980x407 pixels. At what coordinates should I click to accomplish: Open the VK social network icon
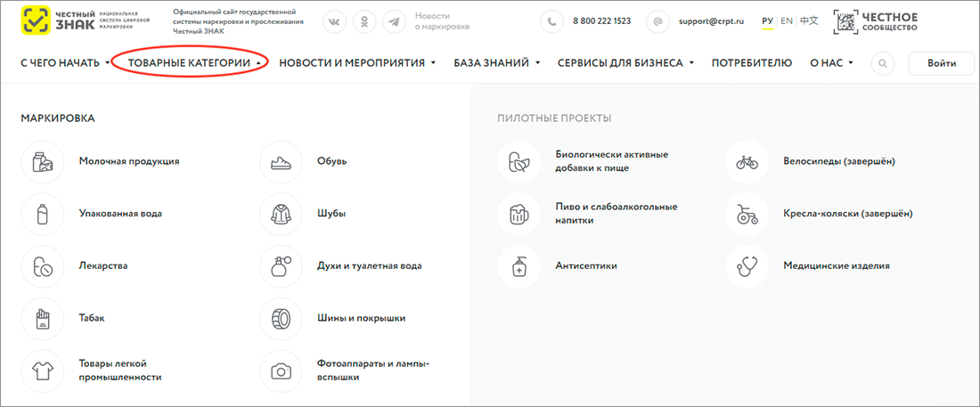click(334, 21)
